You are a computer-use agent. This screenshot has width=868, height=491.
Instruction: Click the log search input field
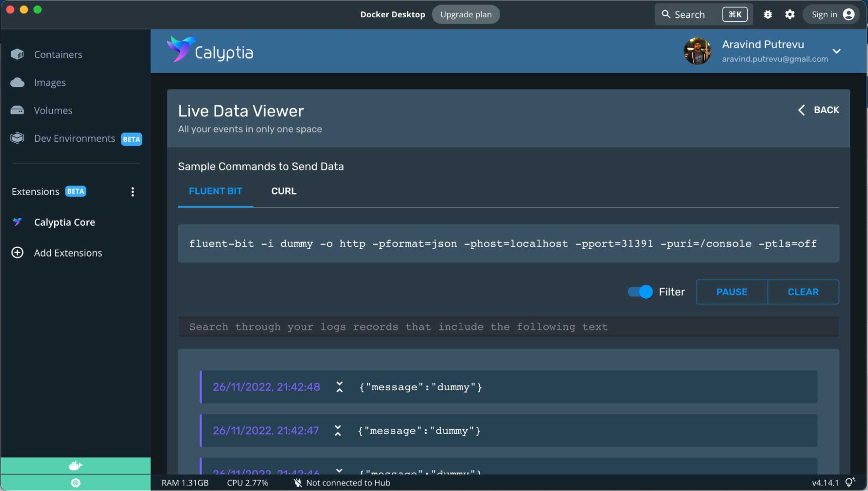tap(508, 326)
